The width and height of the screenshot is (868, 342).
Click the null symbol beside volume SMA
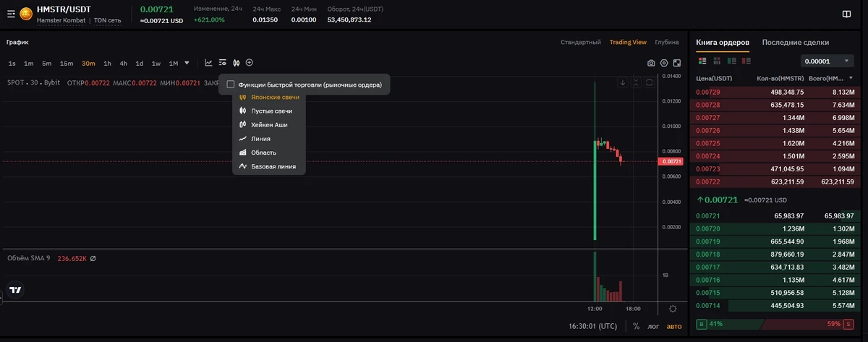93,259
